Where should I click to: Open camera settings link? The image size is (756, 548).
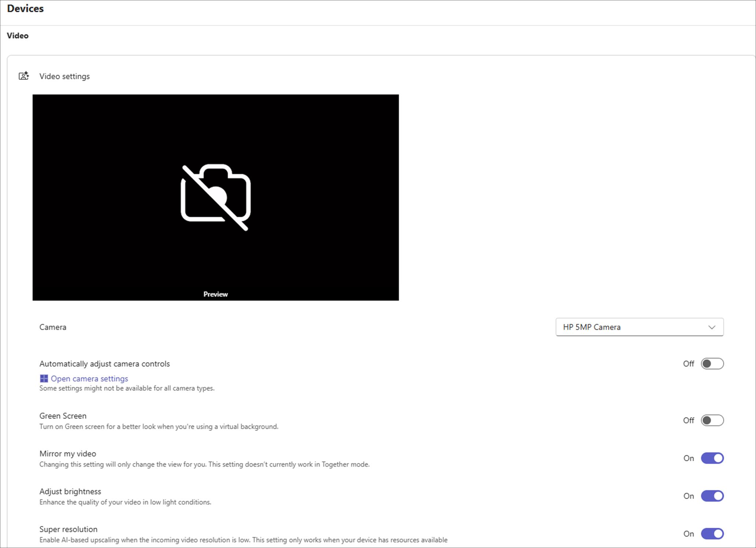pos(89,378)
